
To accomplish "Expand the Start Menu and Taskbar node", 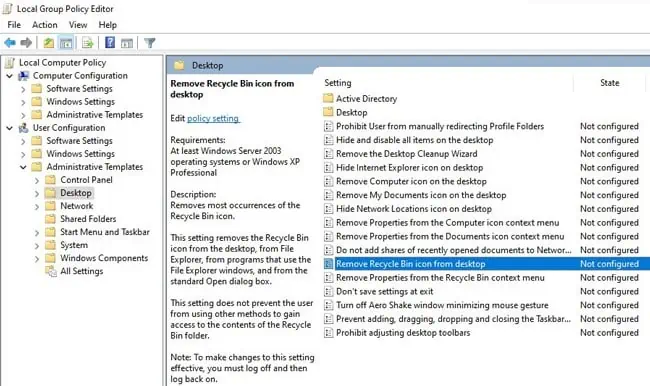I will pyautogui.click(x=36, y=233).
